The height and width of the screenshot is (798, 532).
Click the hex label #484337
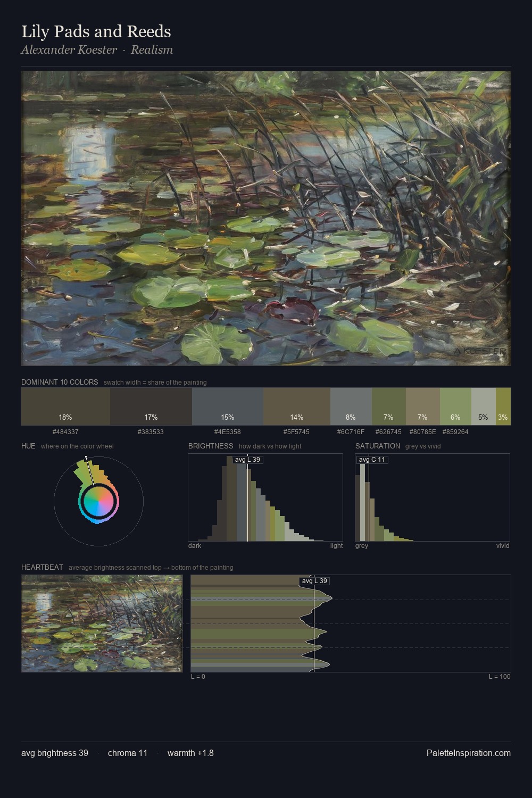click(x=65, y=432)
